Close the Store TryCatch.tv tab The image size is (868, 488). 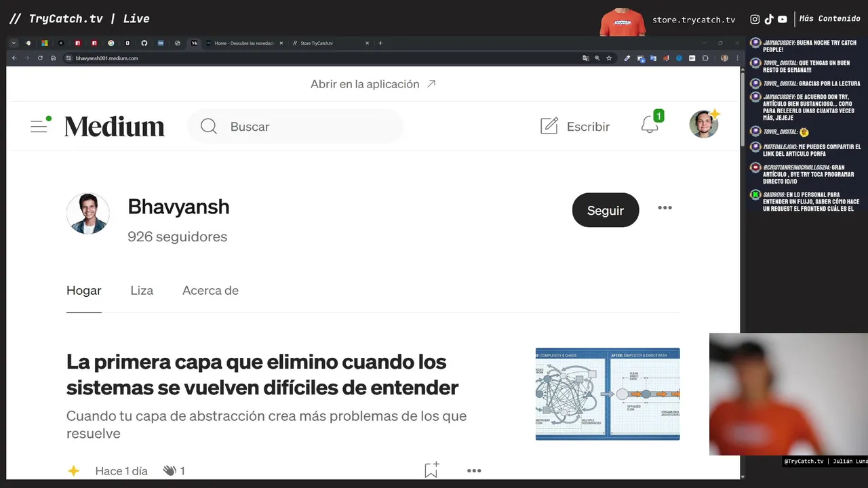[x=367, y=43]
